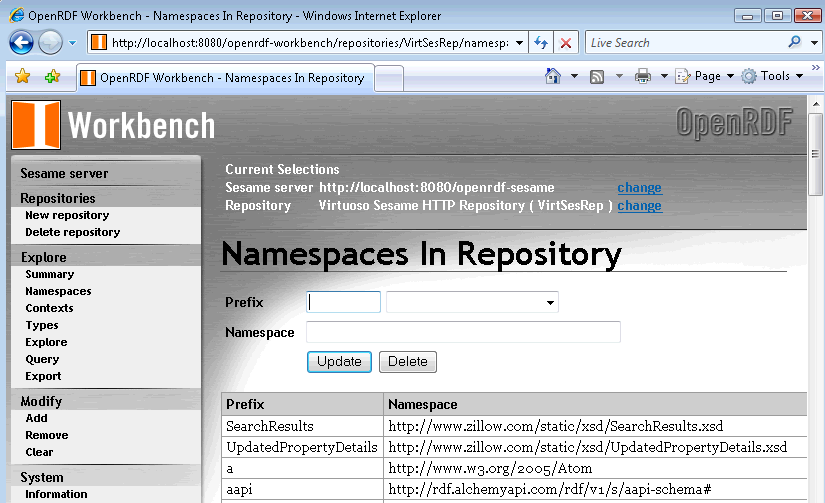Click the Print icon in toolbar
This screenshot has width=825, height=503.
point(643,76)
